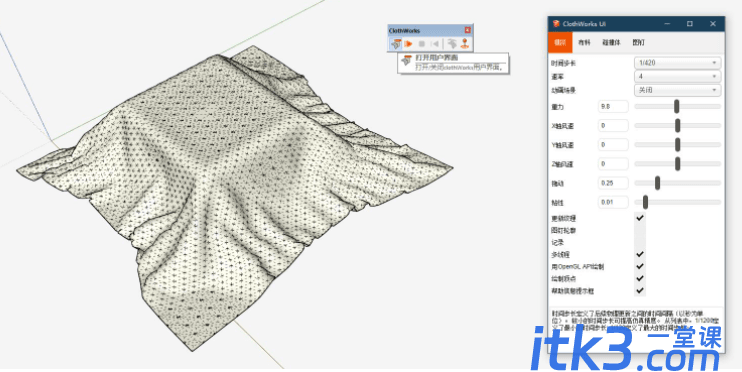Click the 重力 (gravity) label text
This screenshot has height=372, width=742.
[x=557, y=107]
